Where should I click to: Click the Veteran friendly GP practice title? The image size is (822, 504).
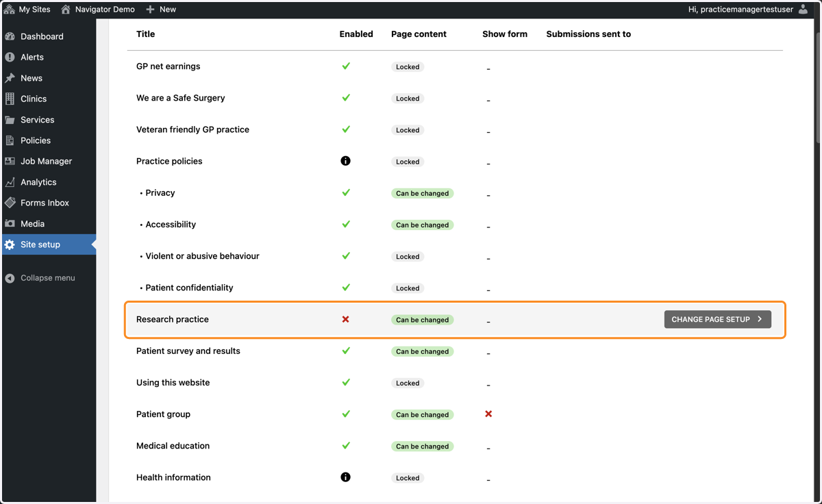pos(192,129)
